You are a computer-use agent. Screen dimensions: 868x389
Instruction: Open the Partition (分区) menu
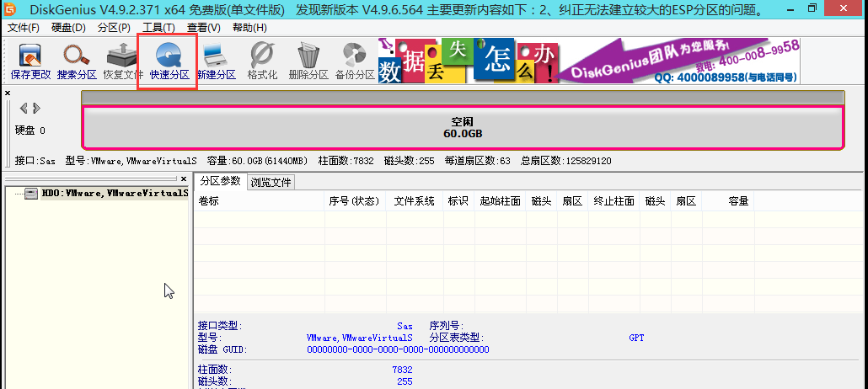click(114, 28)
